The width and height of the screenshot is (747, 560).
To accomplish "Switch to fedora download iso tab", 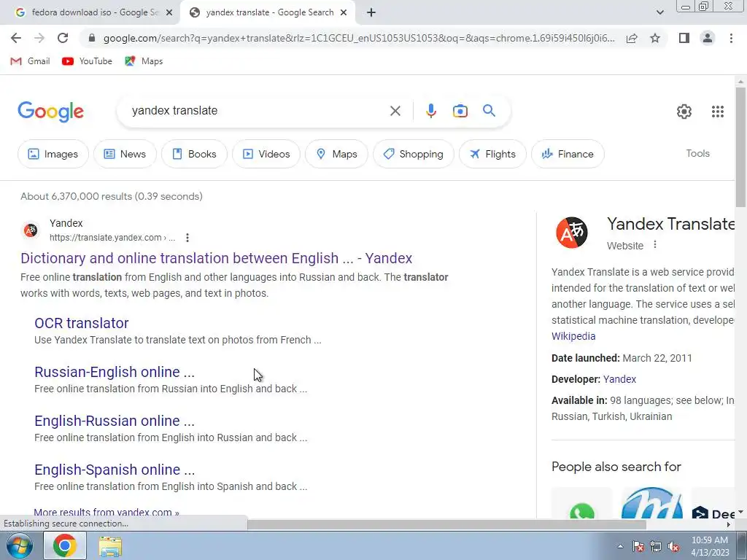I will [90, 13].
